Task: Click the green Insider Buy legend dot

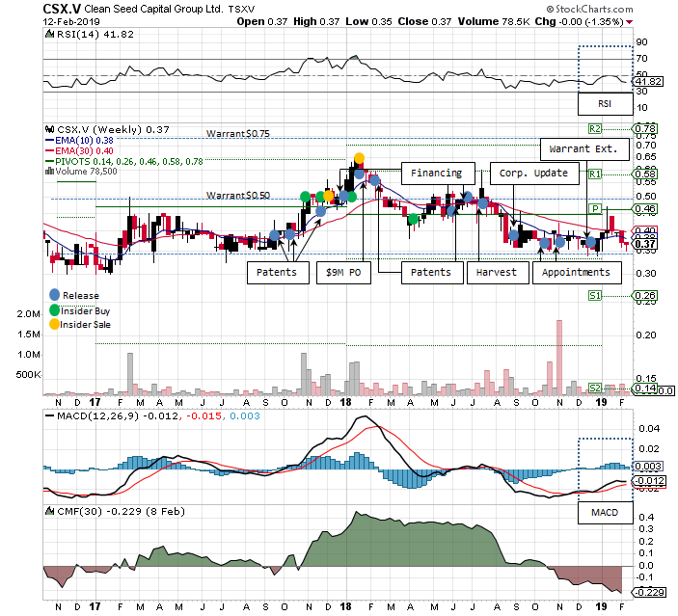Action: [x=54, y=310]
